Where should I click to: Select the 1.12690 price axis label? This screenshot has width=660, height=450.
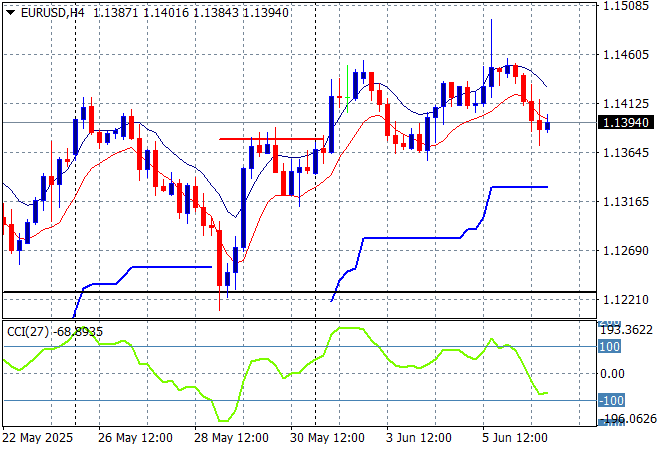[626, 251]
